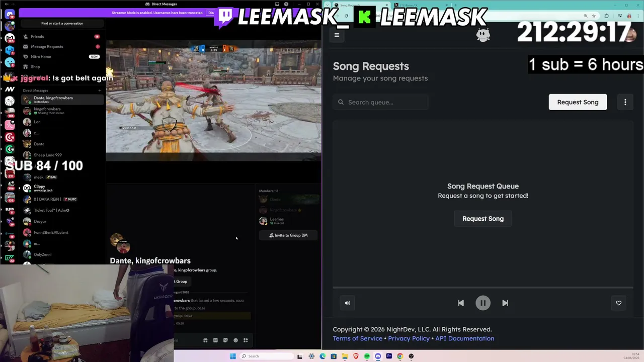Open Brave browser from the taskbar
Screen dimensions: 644x362
pos(356,356)
